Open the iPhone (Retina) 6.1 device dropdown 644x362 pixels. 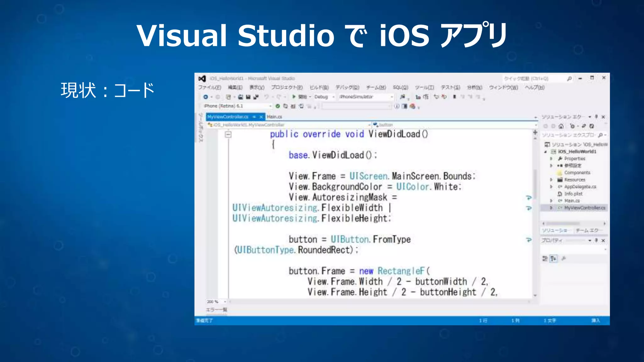click(237, 106)
